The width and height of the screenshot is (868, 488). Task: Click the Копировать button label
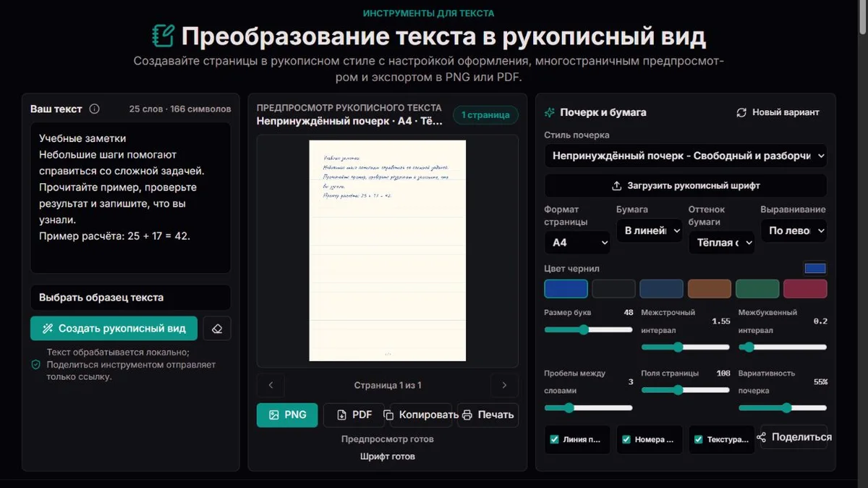429,415
